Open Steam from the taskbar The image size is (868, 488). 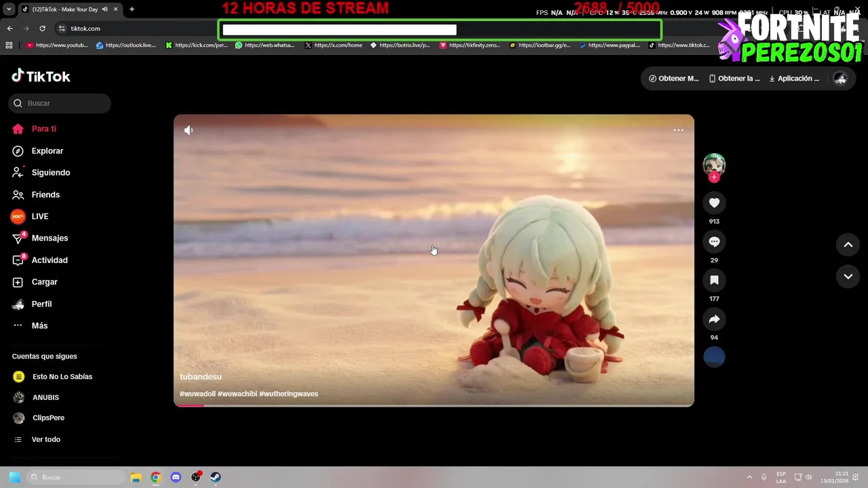coord(216,477)
